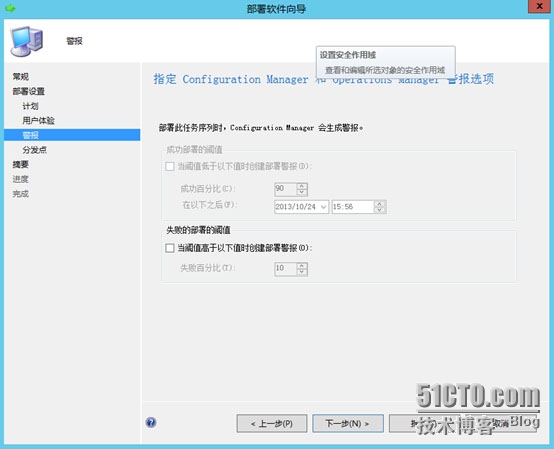
Task: Click the 失败的部署的阈值 group label
Action: tap(198, 230)
